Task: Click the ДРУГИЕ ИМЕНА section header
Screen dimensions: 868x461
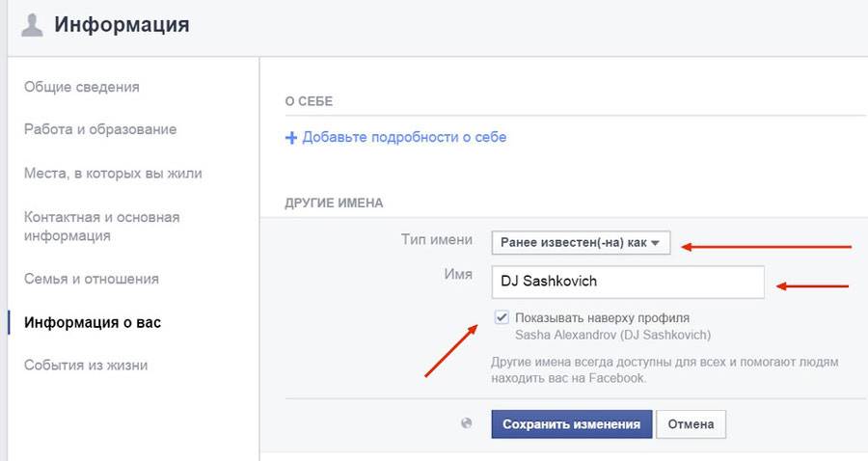Action: (x=334, y=203)
